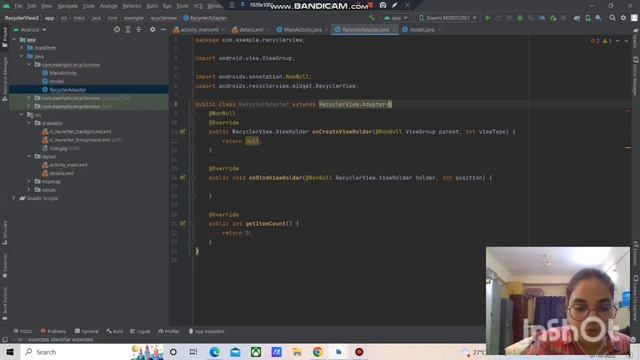Screen dimensions: 640x360
Task: Select MainActivity in the project tree
Action: coord(63,73)
